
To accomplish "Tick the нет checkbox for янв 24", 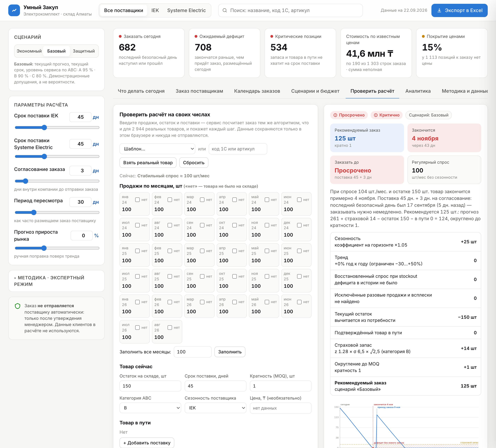I will click(x=138, y=200).
